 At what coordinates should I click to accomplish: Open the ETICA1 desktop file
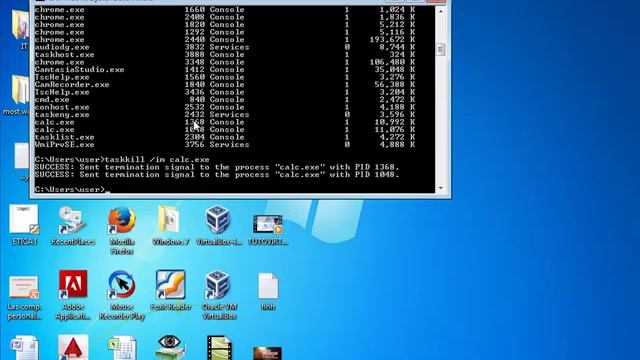pyautogui.click(x=24, y=224)
